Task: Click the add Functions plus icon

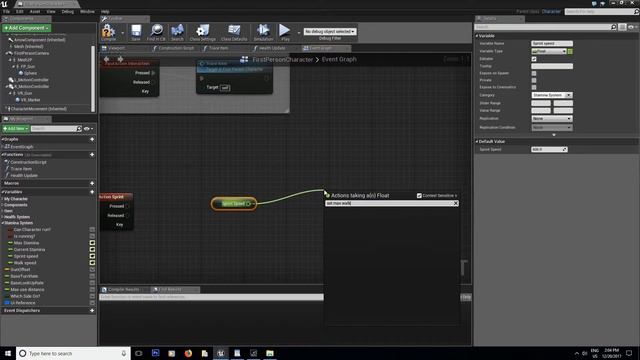Action: [92, 155]
